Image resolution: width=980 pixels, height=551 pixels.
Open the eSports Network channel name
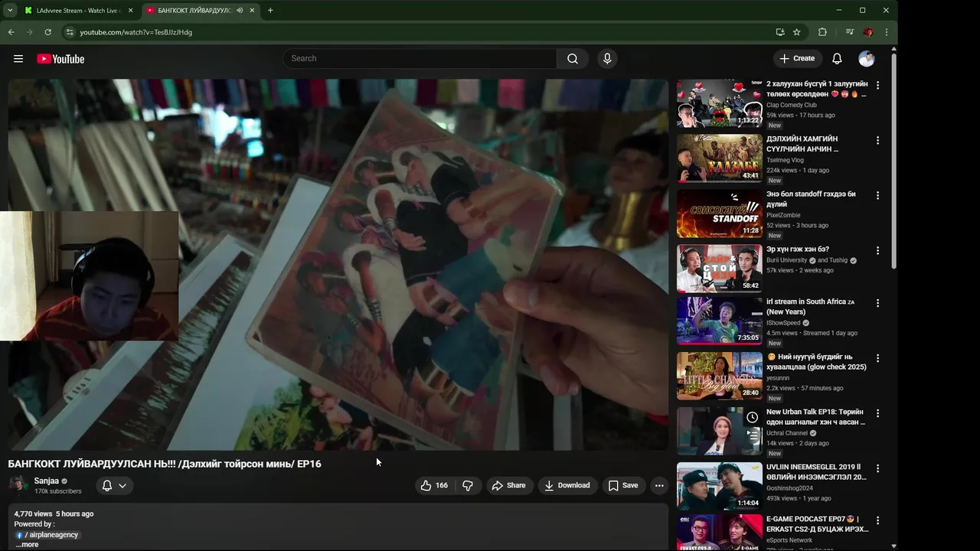point(789,540)
